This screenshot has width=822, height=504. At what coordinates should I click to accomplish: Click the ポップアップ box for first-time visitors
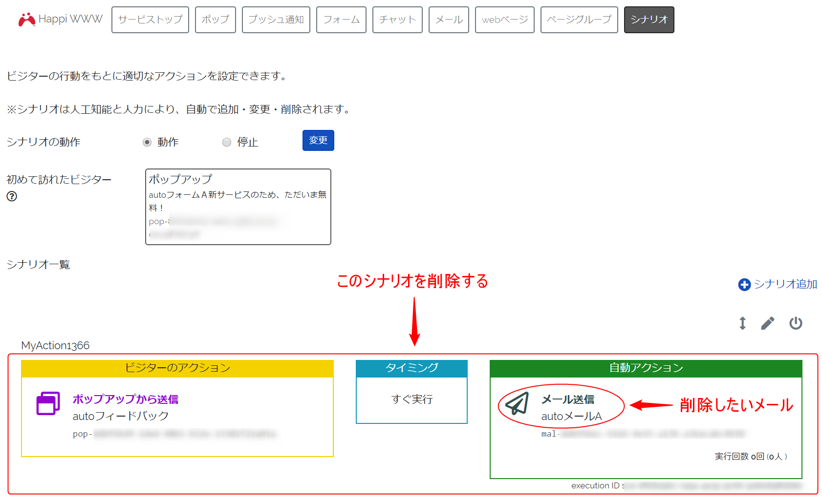(238, 207)
